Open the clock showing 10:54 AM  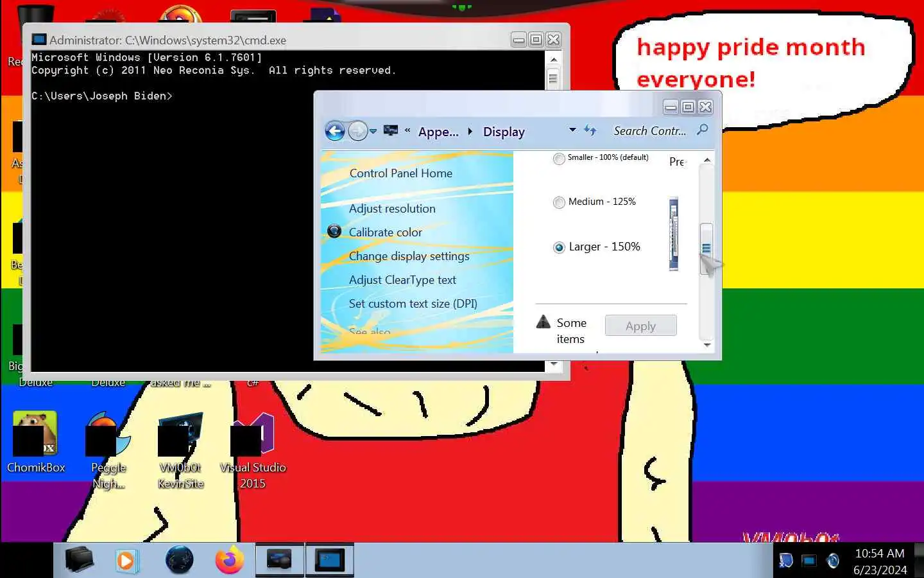tap(880, 561)
